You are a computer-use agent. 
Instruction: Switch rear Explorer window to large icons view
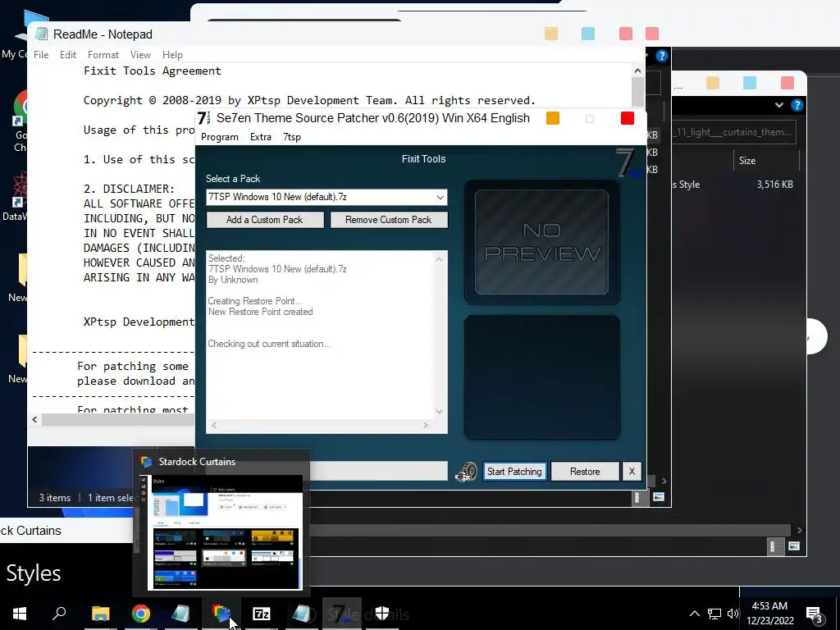coord(794,546)
